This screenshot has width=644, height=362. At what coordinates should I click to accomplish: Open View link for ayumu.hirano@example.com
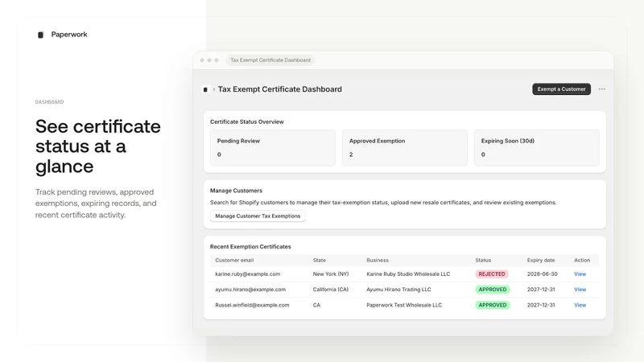pos(580,290)
